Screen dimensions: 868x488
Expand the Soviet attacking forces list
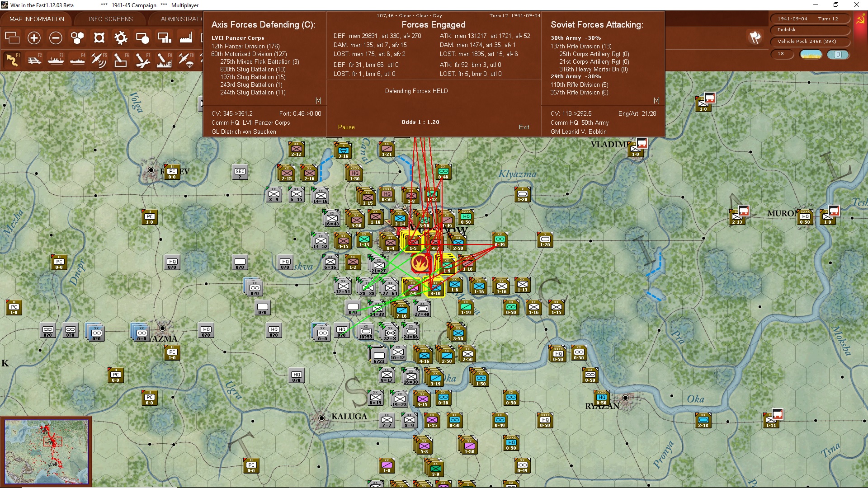pos(656,100)
